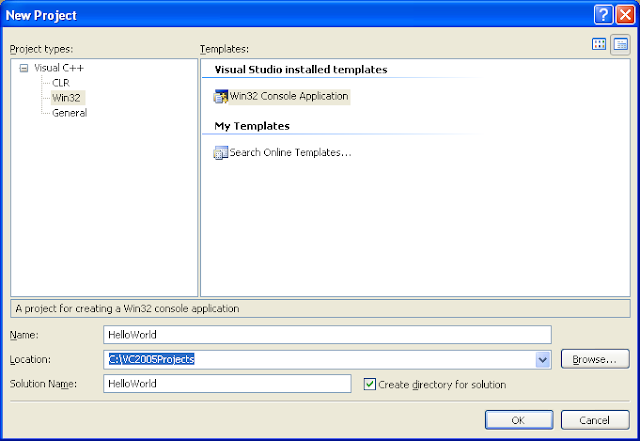Screen dimensions: 640x441
Task: Click the Search Online Templates icon
Action: 220,153
